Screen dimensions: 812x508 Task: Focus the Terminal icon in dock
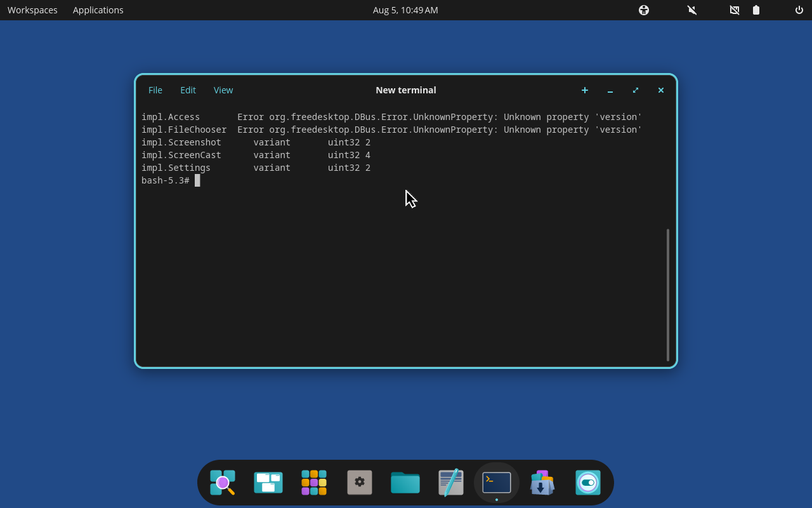(497, 483)
